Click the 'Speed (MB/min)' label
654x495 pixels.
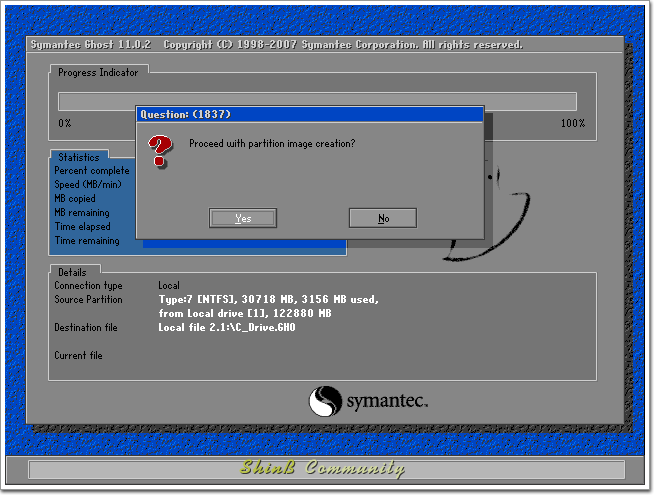tap(88, 184)
